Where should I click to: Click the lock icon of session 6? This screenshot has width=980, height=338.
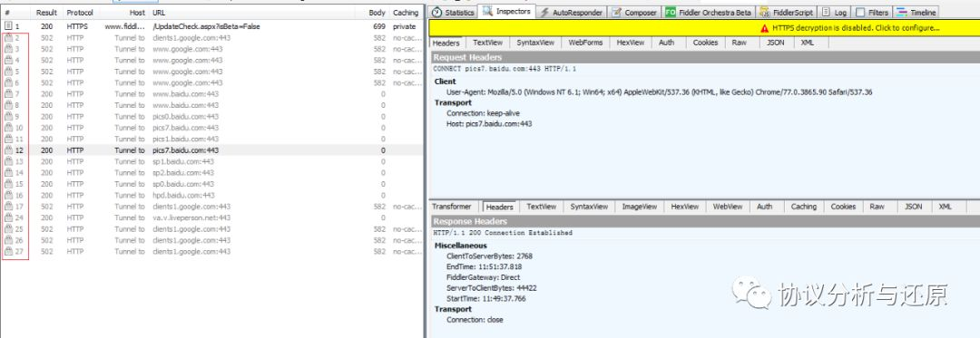tap(8, 82)
